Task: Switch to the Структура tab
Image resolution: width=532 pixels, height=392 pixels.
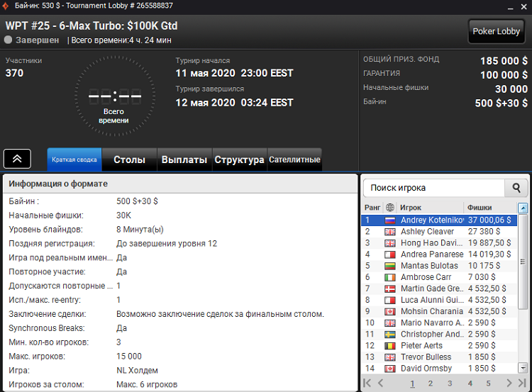Action: 239,159
